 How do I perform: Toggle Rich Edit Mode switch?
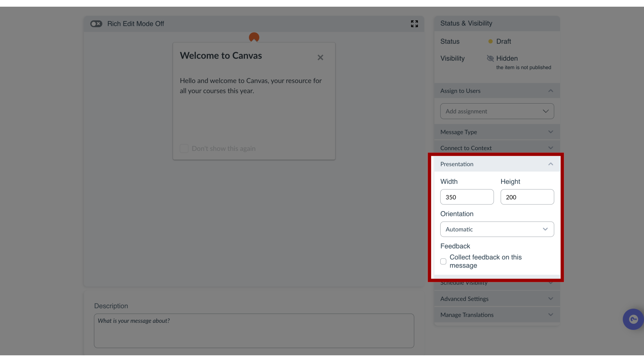click(x=96, y=24)
